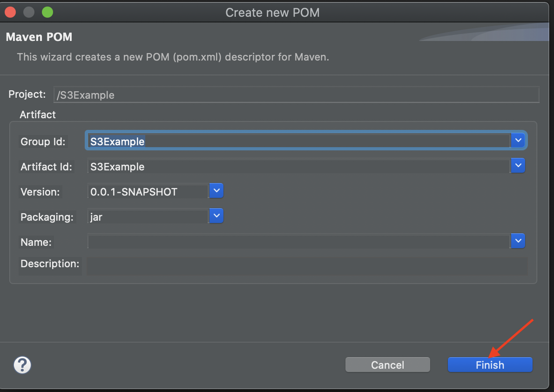Open the help icon in the dialog corner
Viewport: 554px width, 392px height.
22,365
